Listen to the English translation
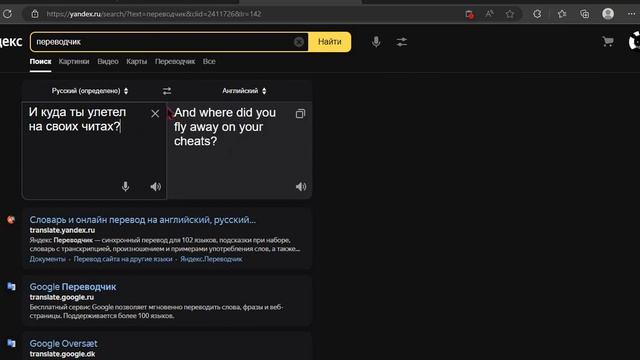The height and width of the screenshot is (360, 640). [x=301, y=187]
